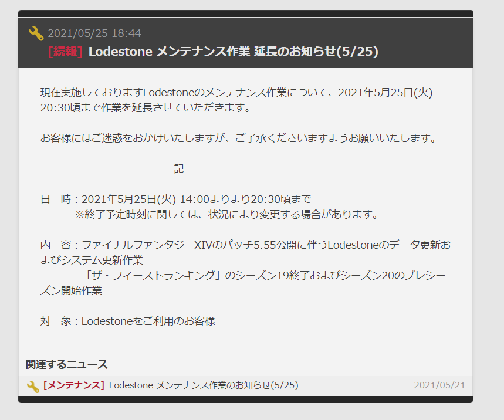The width and height of the screenshot is (504, 420).
Task: Click the 内 容 line mentioning パッチ5.55
Action: (246, 253)
